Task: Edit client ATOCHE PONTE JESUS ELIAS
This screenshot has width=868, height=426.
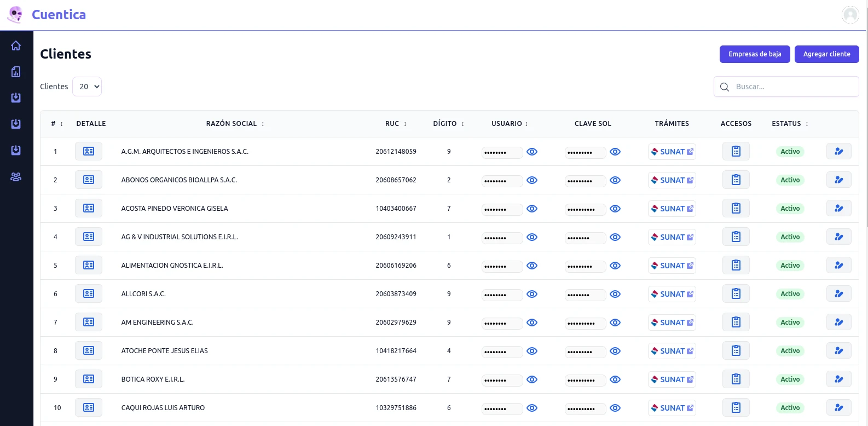Action: coord(839,350)
